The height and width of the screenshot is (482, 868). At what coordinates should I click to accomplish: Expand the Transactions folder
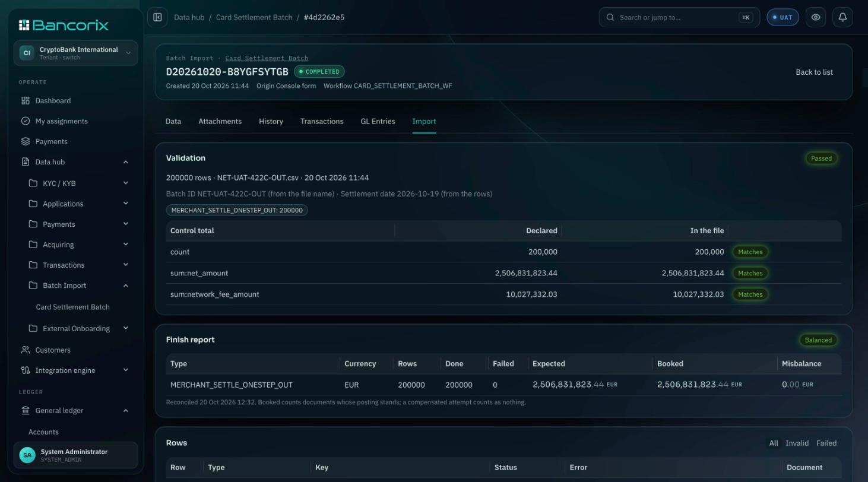click(x=126, y=265)
